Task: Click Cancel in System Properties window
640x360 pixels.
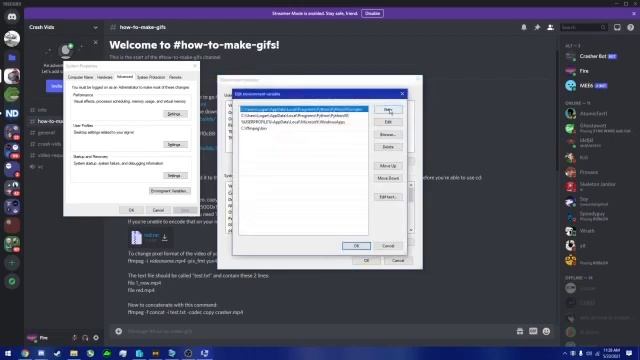Action: click(158, 210)
